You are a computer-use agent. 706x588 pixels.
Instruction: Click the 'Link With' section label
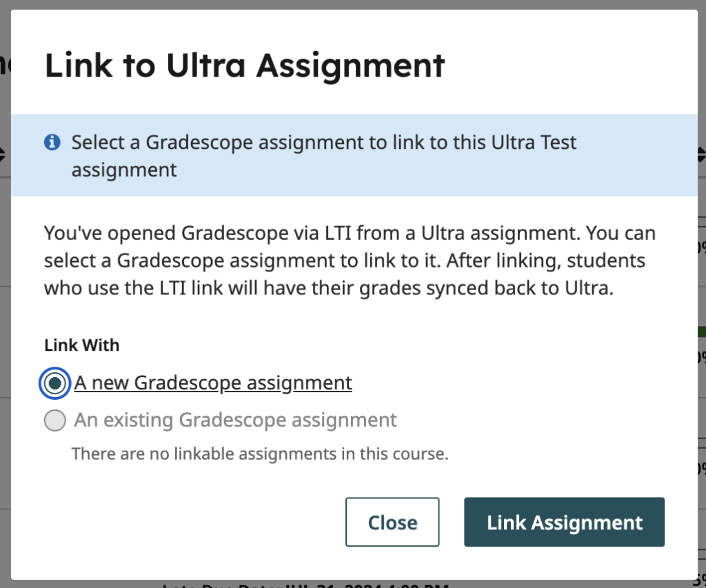(81, 345)
